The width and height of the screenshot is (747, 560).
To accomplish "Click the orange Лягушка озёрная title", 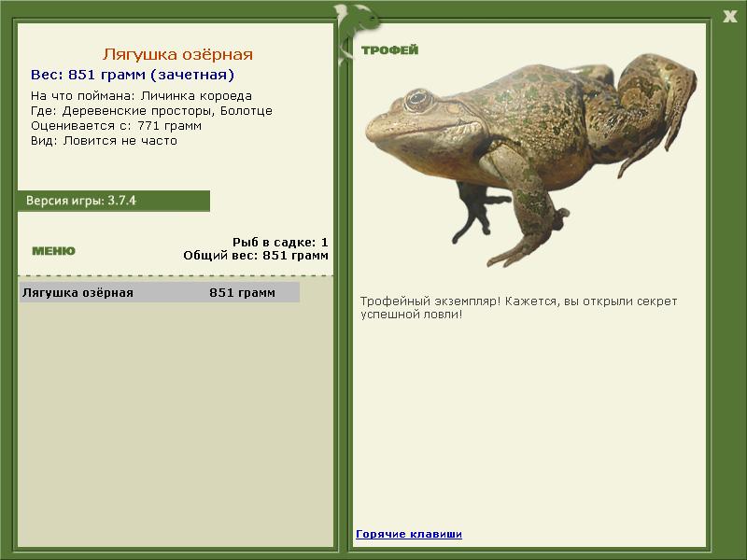I will [x=177, y=55].
